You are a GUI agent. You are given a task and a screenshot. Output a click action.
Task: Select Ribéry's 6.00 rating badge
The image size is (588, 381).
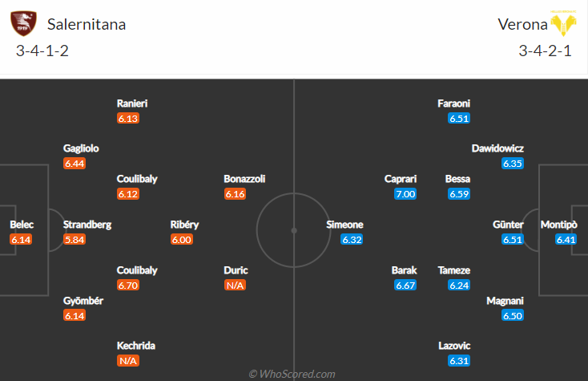click(182, 240)
